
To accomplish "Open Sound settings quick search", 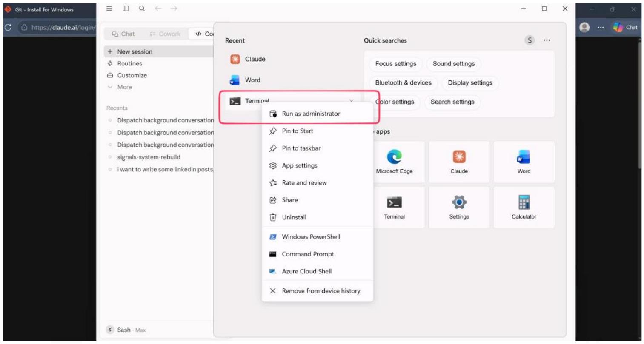I will pyautogui.click(x=453, y=64).
